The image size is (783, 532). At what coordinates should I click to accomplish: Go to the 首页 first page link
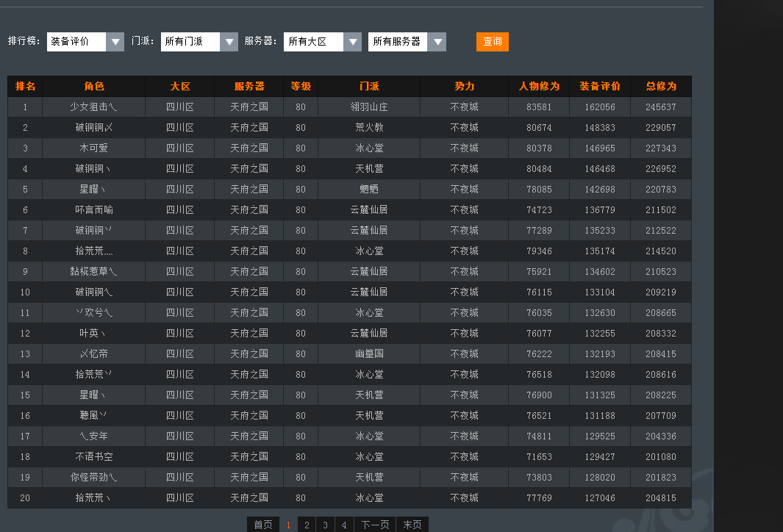(263, 525)
